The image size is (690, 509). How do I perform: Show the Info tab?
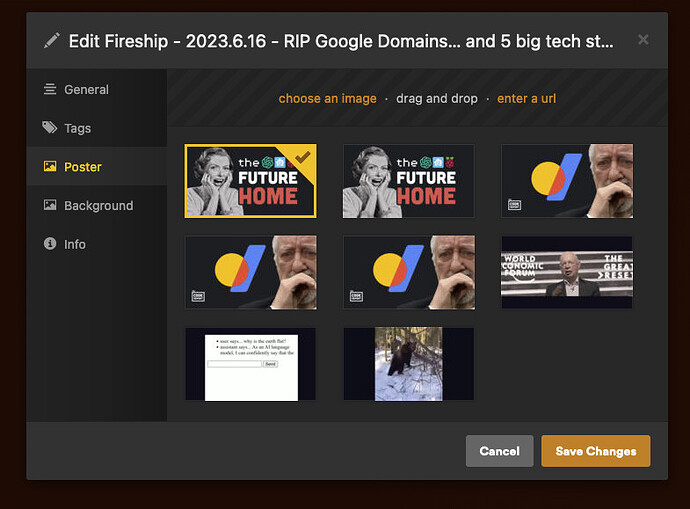[x=96, y=244]
